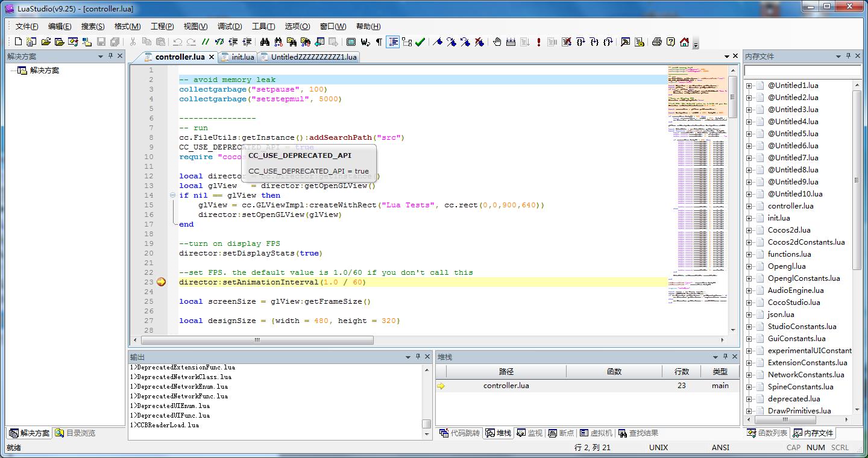868x458 pixels.
Task: Click the green checkmark syntax check icon
Action: (x=420, y=42)
